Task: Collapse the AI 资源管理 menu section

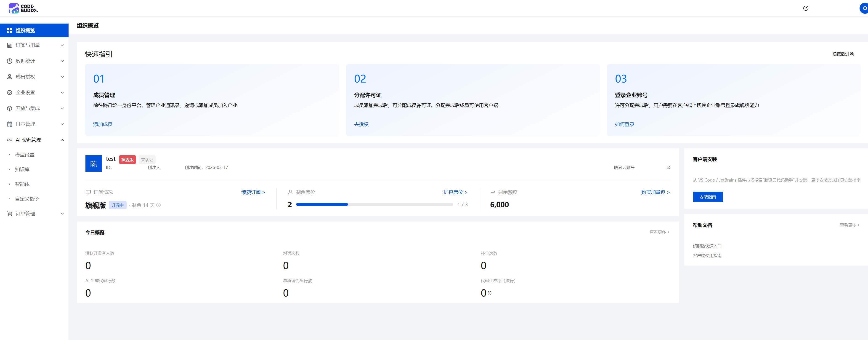Action: (x=62, y=140)
